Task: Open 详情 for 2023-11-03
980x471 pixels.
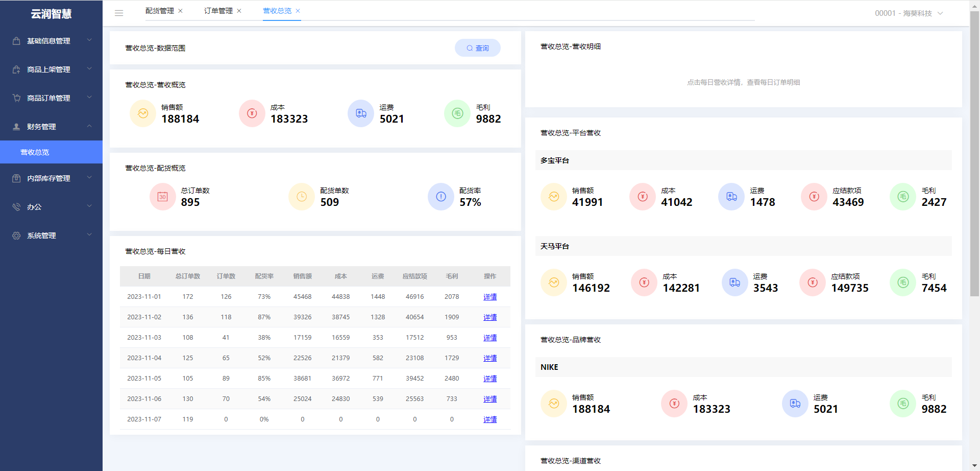Action: [490, 338]
